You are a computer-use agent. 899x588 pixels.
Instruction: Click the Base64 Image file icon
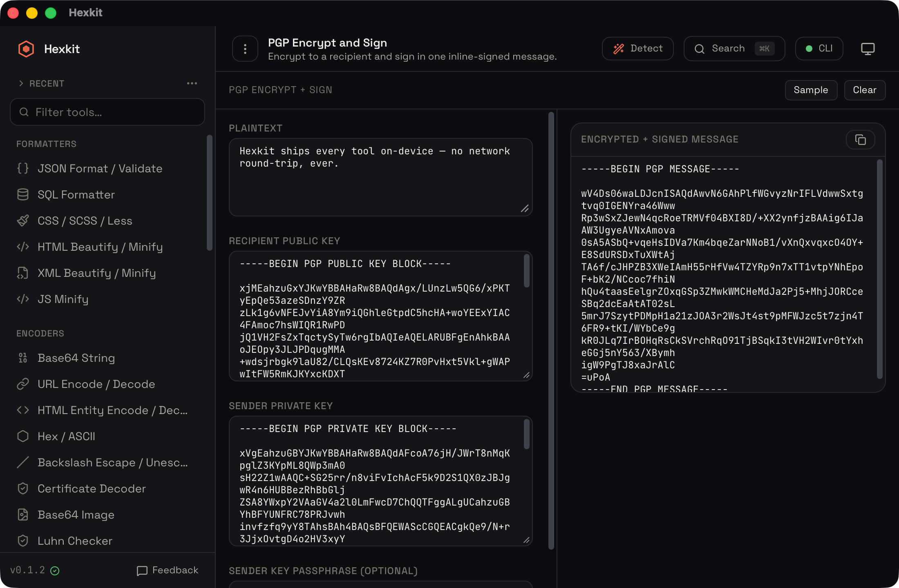pos(23,515)
